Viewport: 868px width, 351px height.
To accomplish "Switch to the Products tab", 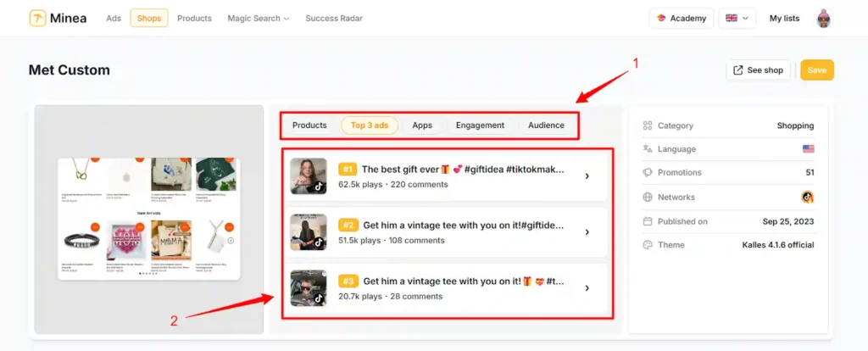I will click(309, 125).
